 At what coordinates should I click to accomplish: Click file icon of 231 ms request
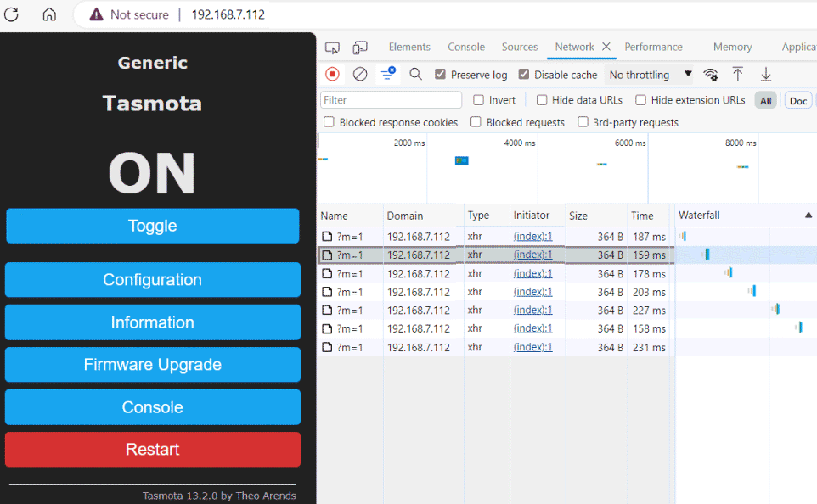pyautogui.click(x=327, y=347)
